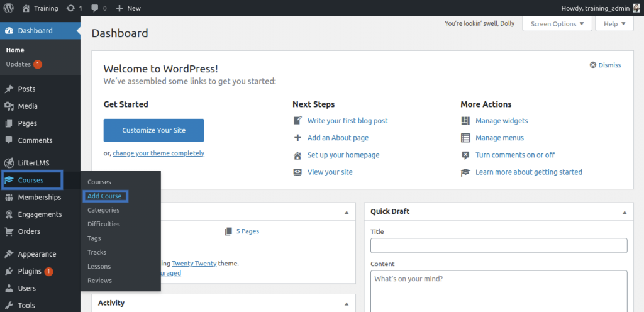
Task: Open the comments bubble icon in admin bar
Action: point(95,8)
